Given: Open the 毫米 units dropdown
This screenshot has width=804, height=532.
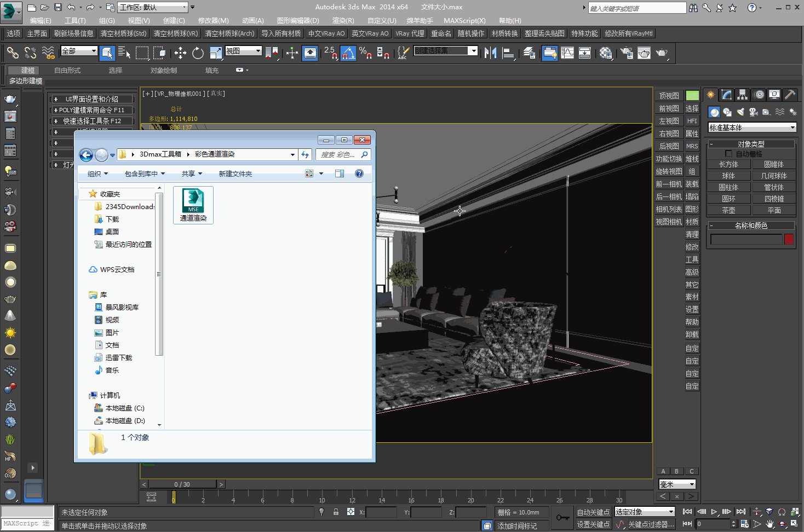Looking at the screenshot, I should [x=677, y=484].
